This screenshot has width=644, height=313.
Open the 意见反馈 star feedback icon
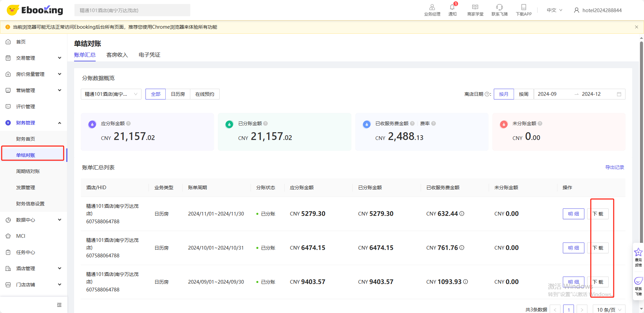(638, 253)
